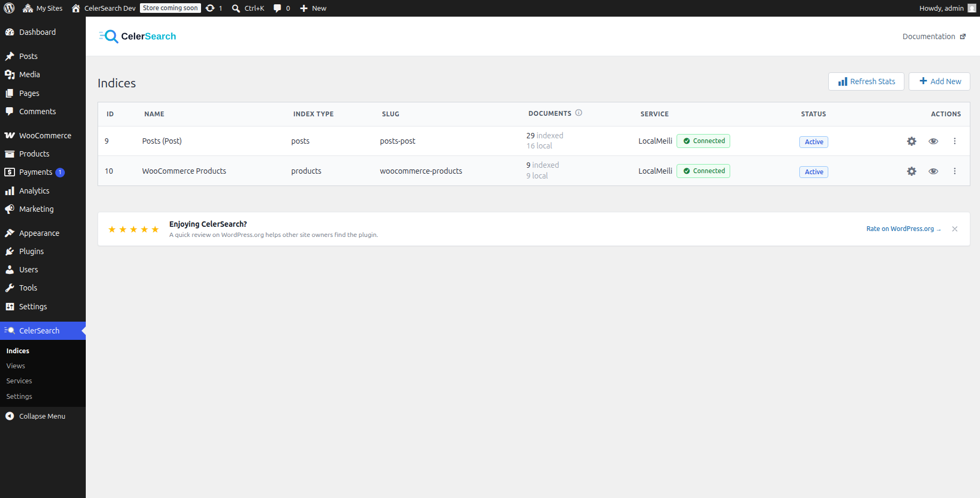Open Analytics in sidebar
980x498 pixels.
coord(43,191)
